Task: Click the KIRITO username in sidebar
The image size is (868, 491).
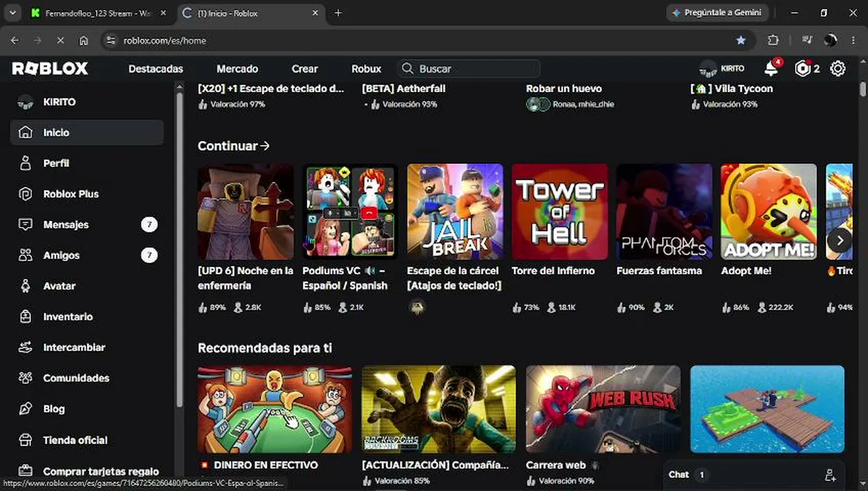Action: [x=59, y=102]
